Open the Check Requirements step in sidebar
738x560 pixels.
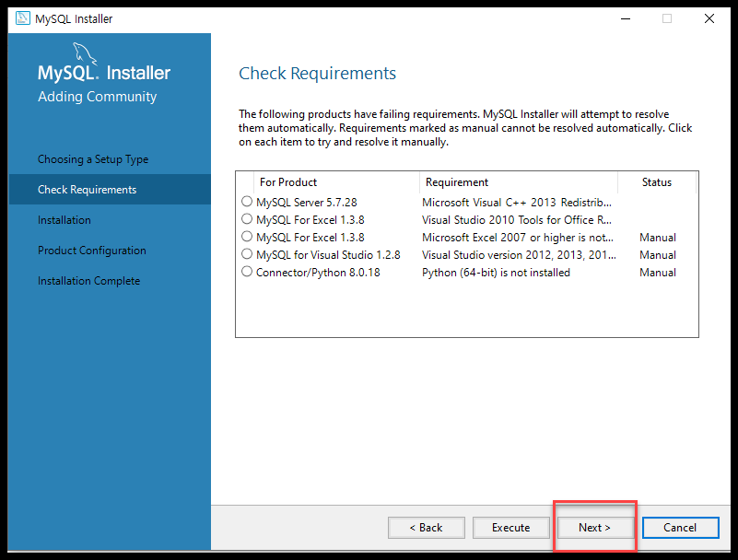coord(110,189)
